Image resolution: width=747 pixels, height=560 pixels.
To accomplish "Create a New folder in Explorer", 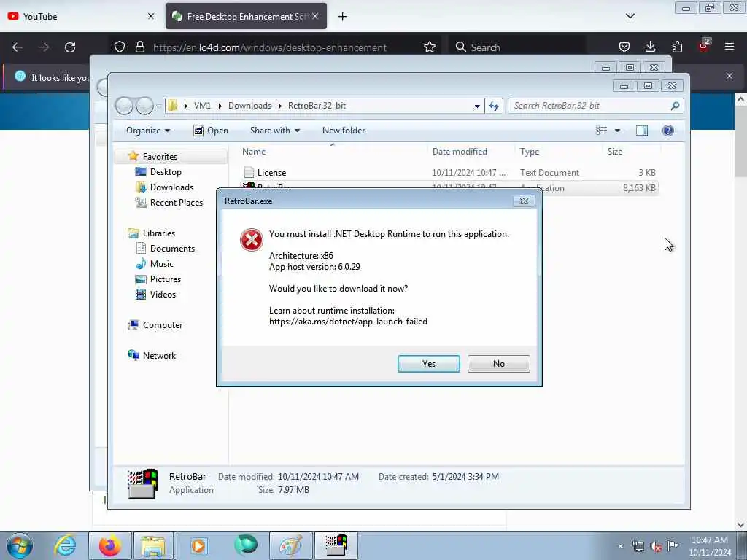I will (x=344, y=131).
